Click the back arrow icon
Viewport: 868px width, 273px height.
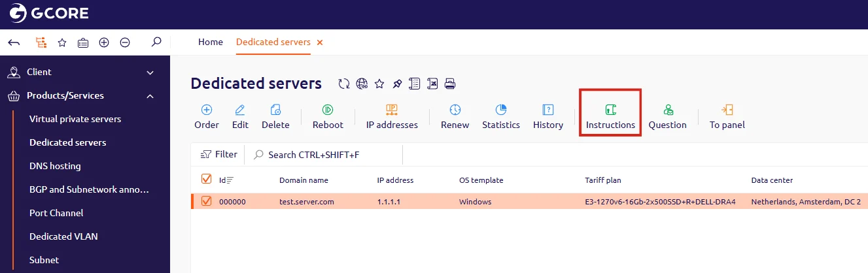tap(14, 42)
